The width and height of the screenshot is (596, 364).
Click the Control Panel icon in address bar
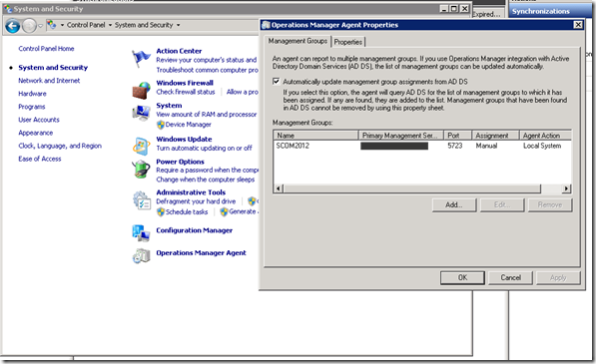tap(51, 25)
